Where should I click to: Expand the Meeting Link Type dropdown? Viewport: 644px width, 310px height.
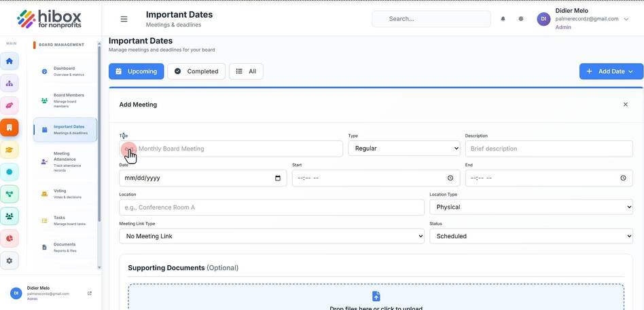tap(272, 236)
